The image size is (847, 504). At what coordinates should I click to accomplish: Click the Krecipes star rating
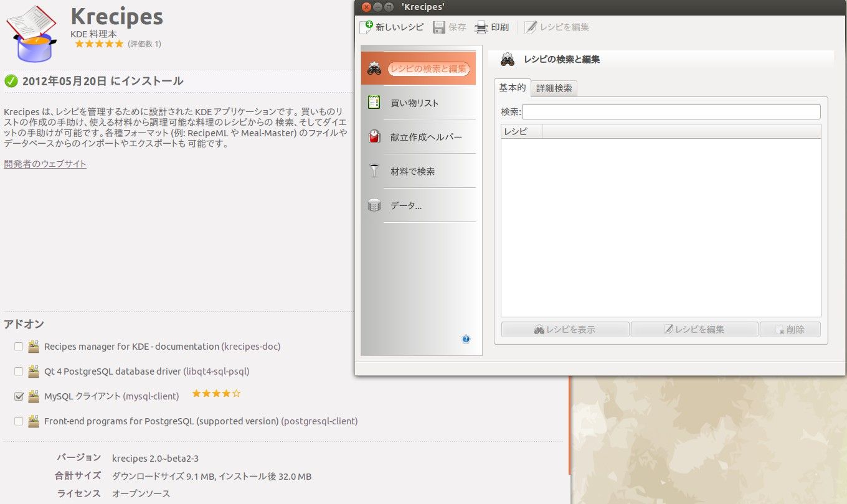coord(99,44)
